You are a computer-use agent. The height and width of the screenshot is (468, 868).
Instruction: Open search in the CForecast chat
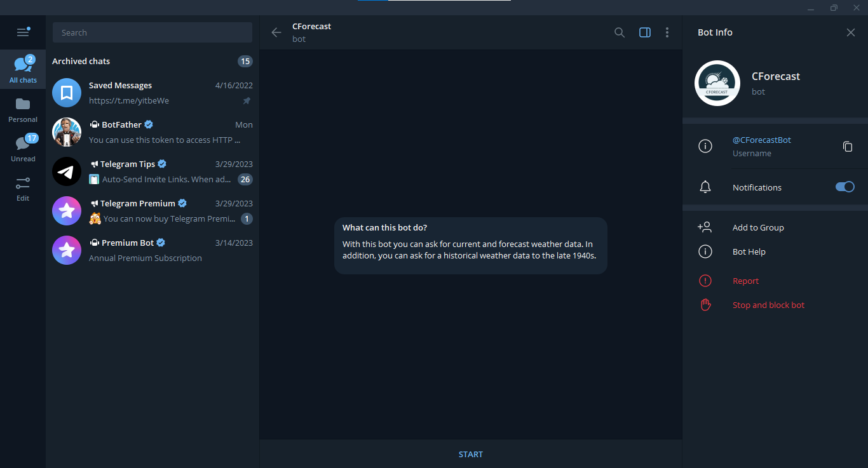pos(619,32)
